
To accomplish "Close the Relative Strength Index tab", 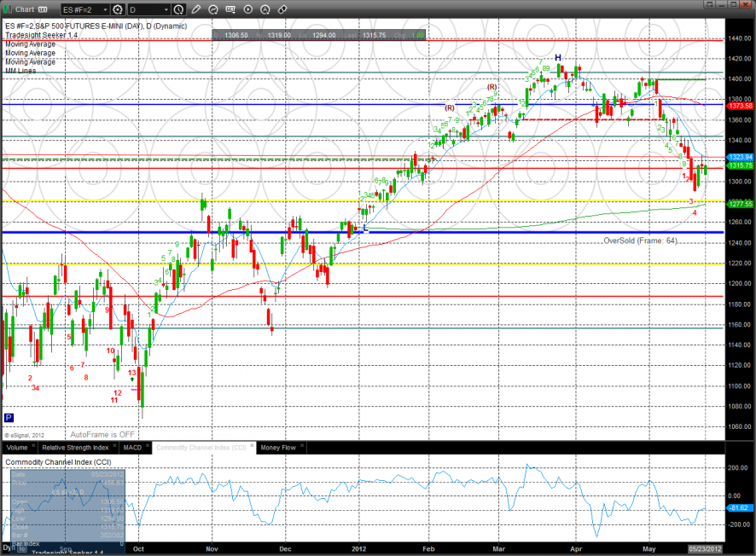I will pyautogui.click(x=114, y=446).
